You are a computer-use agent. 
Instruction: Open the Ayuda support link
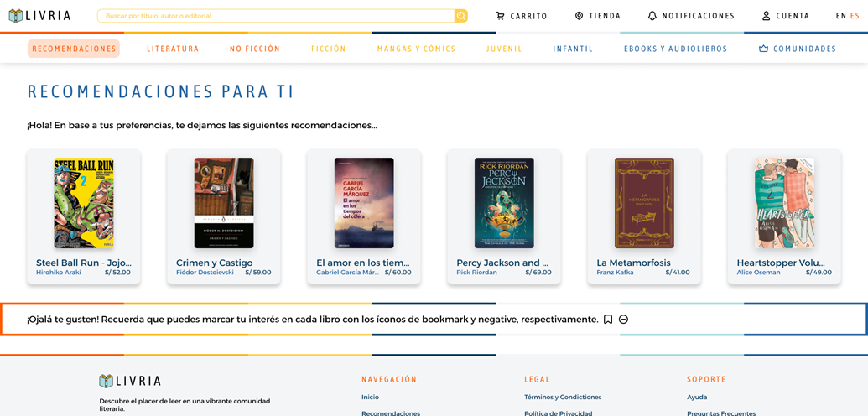point(697,398)
